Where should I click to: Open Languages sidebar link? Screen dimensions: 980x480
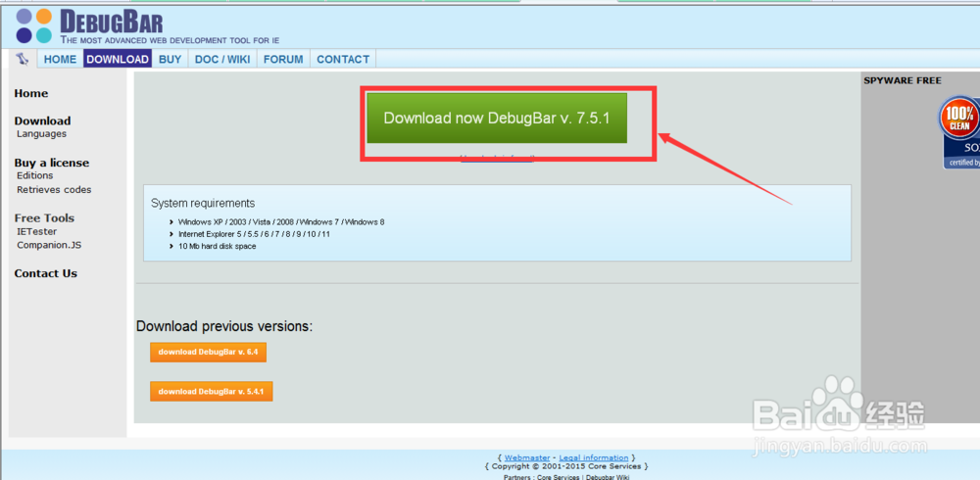click(x=41, y=134)
